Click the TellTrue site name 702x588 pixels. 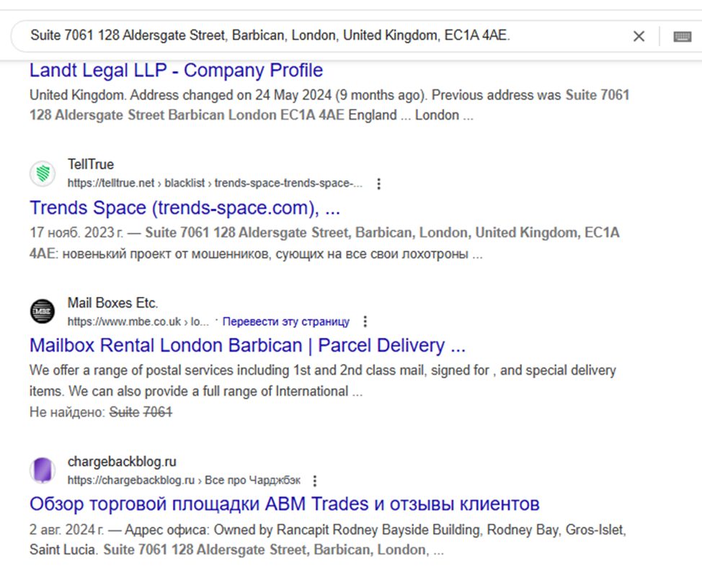(x=91, y=164)
